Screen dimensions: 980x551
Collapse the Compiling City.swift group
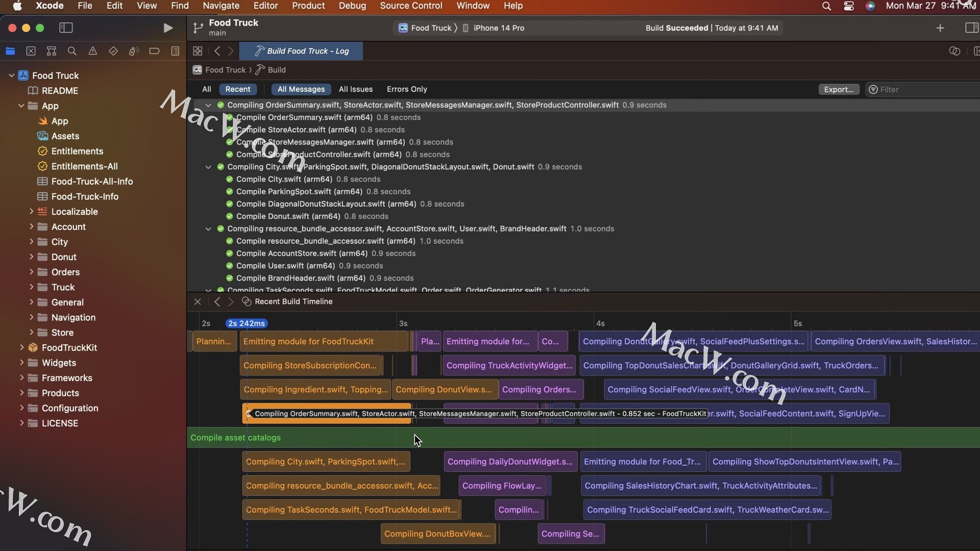[208, 167]
